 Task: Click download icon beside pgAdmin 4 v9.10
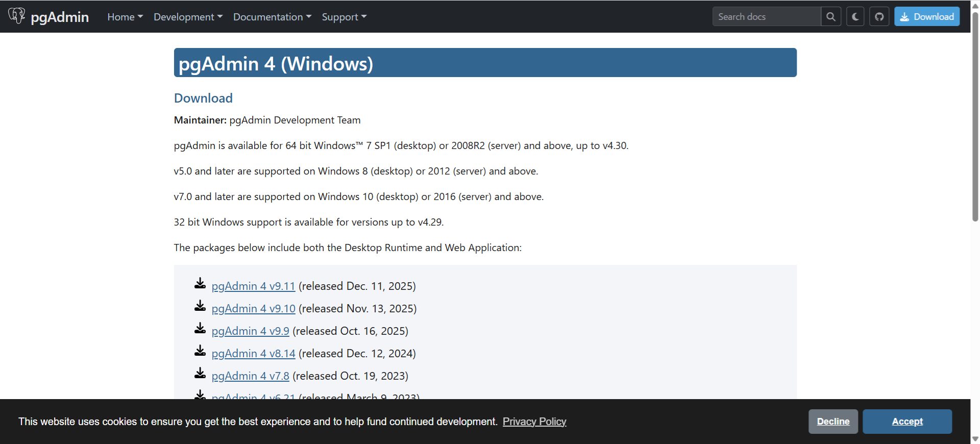click(x=200, y=306)
